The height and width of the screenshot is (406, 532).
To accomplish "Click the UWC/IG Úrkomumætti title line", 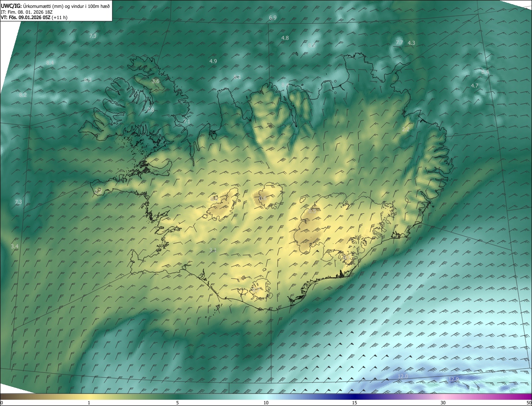I will [x=55, y=6].
